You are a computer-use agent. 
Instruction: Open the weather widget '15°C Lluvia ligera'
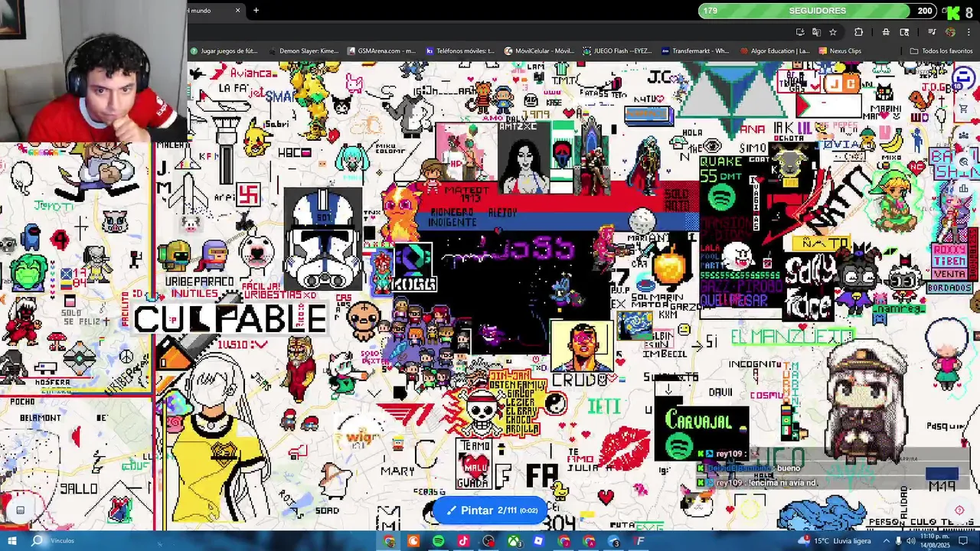(x=835, y=542)
